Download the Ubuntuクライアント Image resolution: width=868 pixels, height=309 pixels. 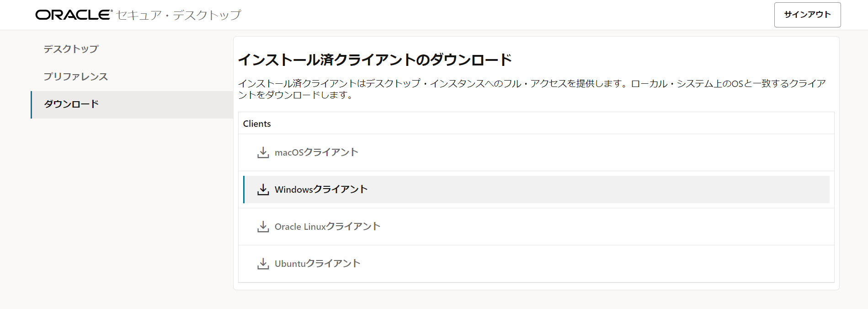tap(317, 263)
